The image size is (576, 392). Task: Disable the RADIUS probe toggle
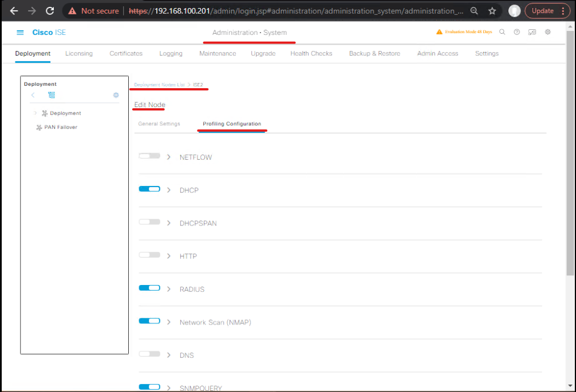[149, 288]
